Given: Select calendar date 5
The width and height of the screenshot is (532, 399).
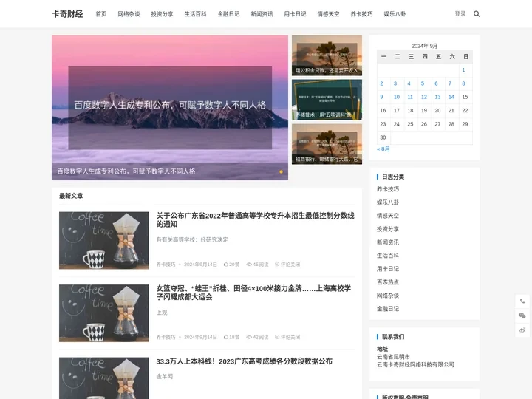Looking at the screenshot, I should pos(423,83).
